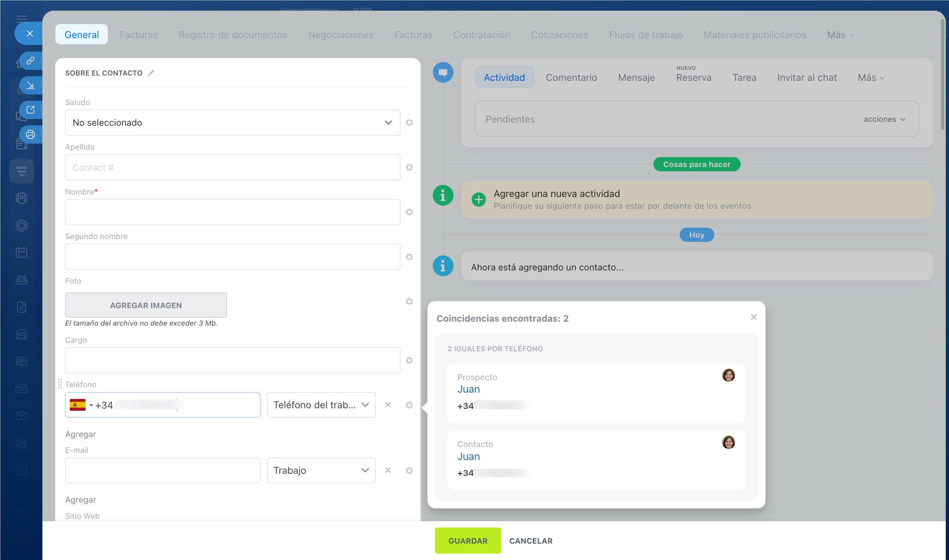Click the print icon in side panel
The height and width of the screenshot is (560, 949).
point(31,134)
